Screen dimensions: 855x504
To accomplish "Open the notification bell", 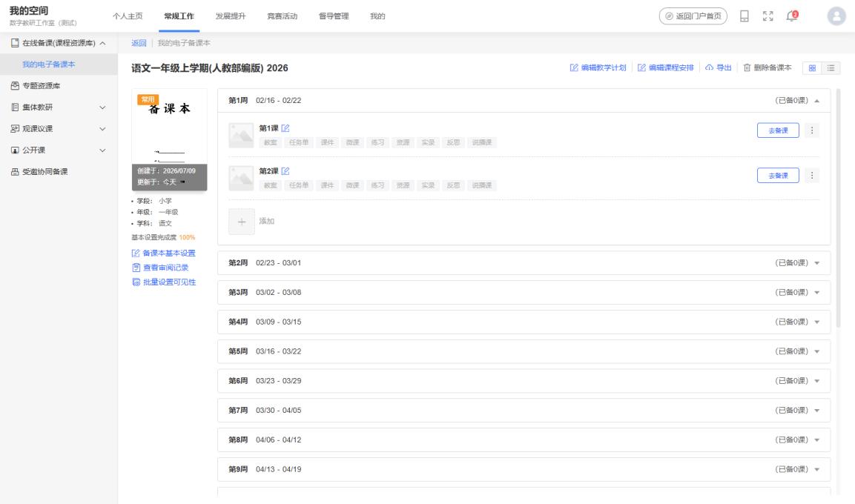I will [792, 16].
